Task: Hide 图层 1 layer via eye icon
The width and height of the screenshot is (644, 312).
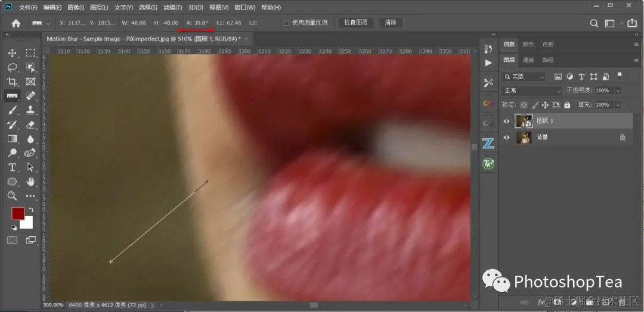Action: [506, 121]
